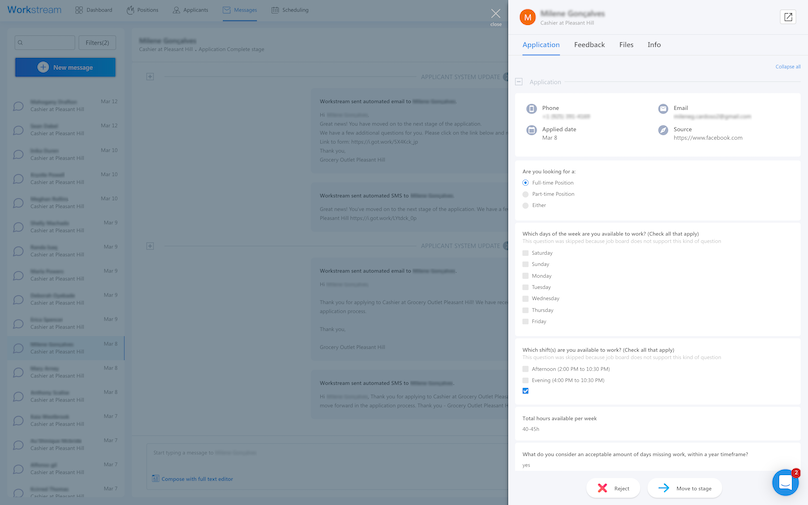Open the Filter(2) dropdown
This screenshot has width=808, height=505.
click(x=98, y=43)
